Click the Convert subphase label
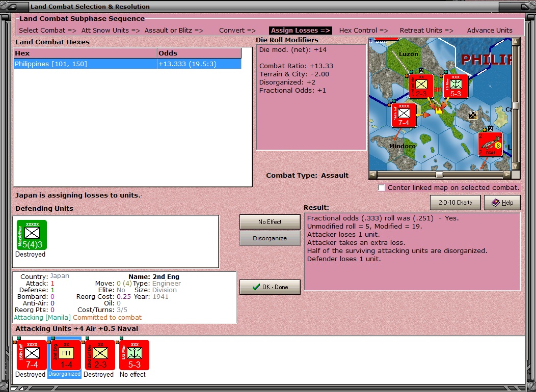The image size is (536, 392). [237, 31]
